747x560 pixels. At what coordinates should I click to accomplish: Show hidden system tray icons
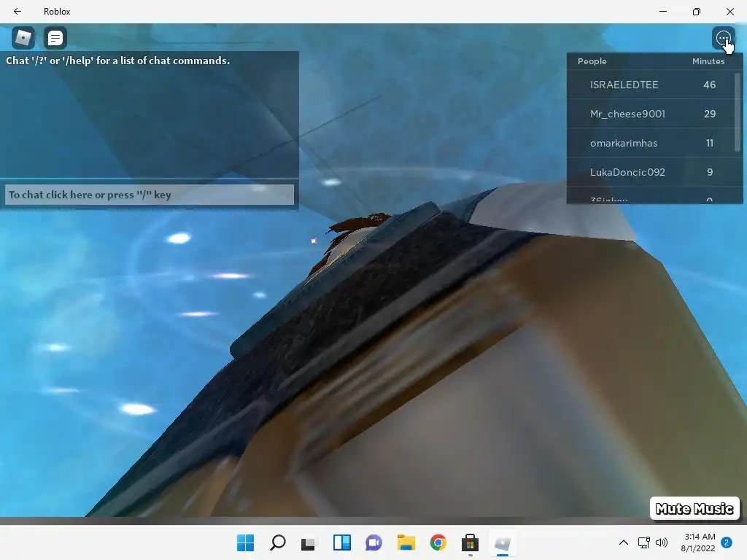(x=623, y=542)
